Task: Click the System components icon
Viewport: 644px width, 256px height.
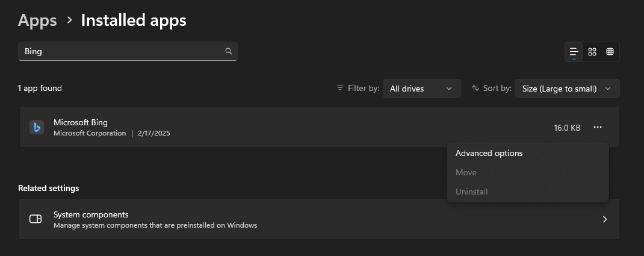Action: click(36, 219)
